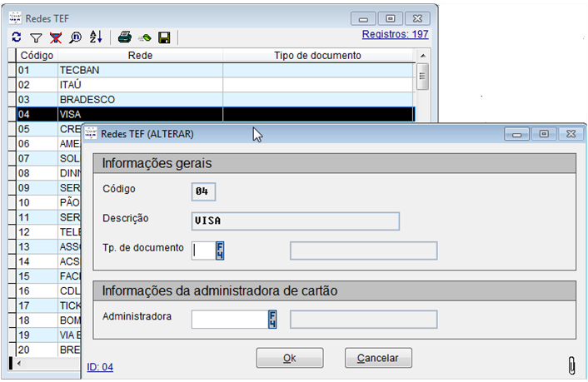Viewport: 588px width, 382px height.
Task: Click the scroll up arrow in Redes TEF list
Action: coord(422,56)
